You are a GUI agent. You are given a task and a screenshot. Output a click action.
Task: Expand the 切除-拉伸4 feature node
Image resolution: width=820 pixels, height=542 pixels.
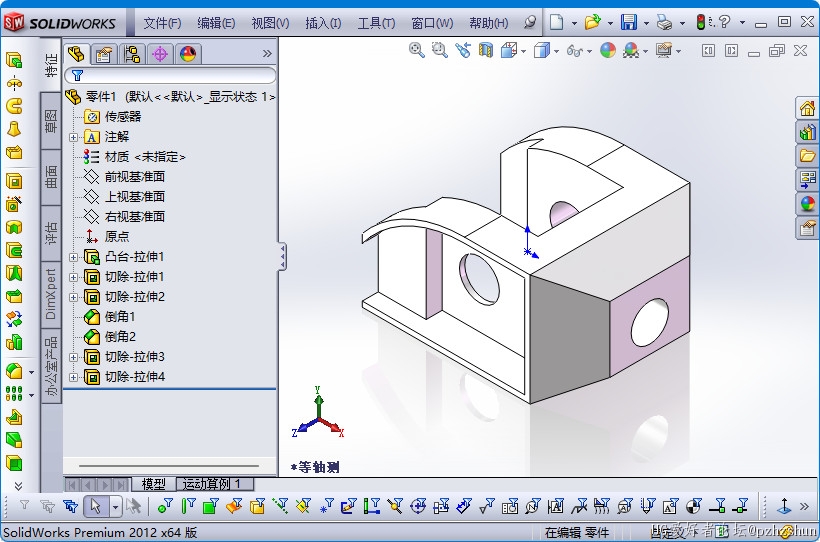click(73, 377)
